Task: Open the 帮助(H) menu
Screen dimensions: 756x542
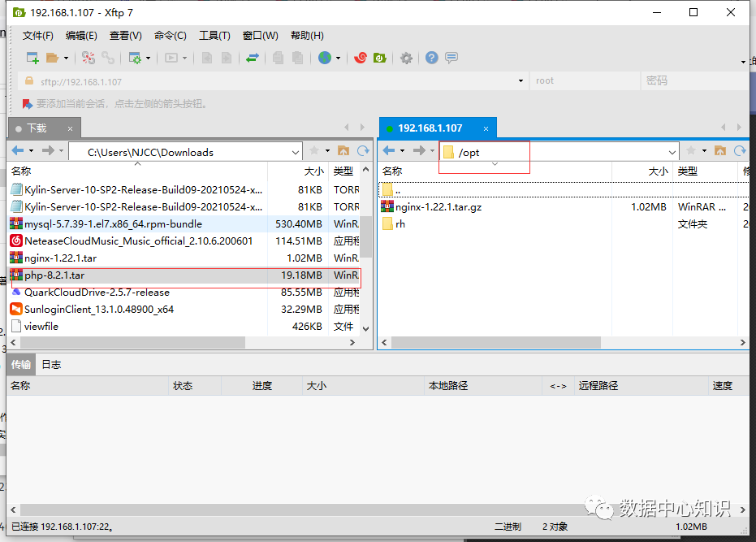Action: (x=307, y=35)
